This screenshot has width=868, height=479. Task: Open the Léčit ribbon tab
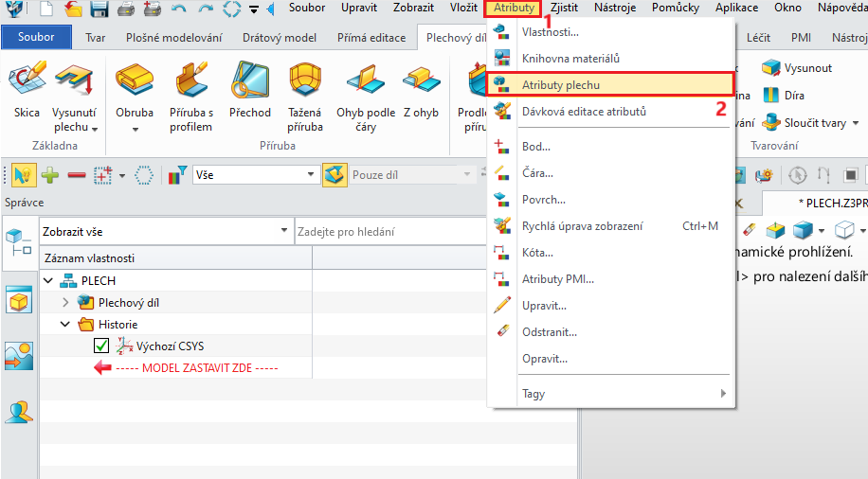click(758, 38)
